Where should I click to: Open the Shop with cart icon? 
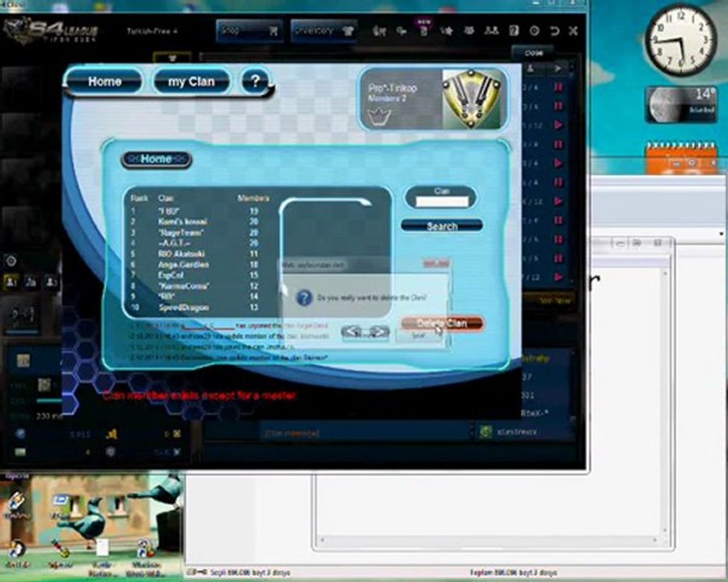click(249, 31)
